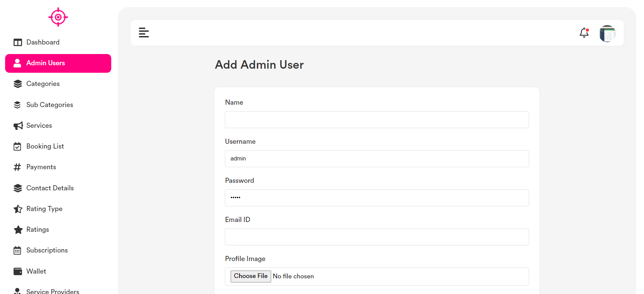Click the Rating Type half-star icon
644x294 pixels.
click(18, 209)
